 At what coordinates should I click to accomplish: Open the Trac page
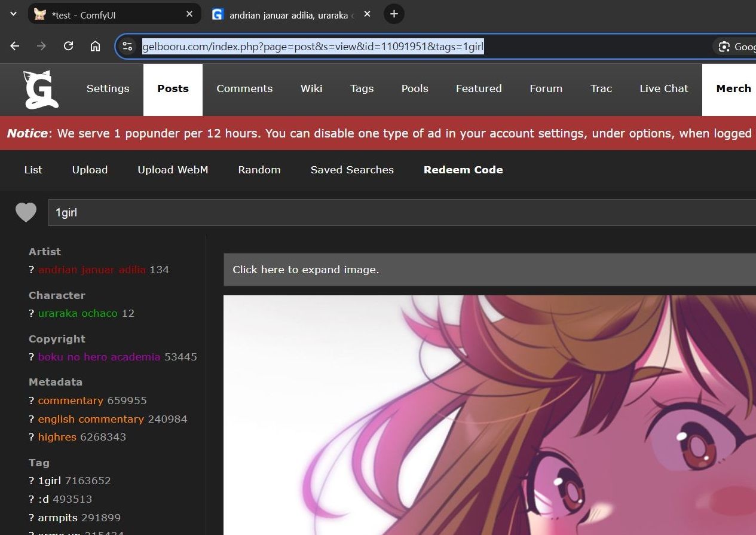coord(601,88)
